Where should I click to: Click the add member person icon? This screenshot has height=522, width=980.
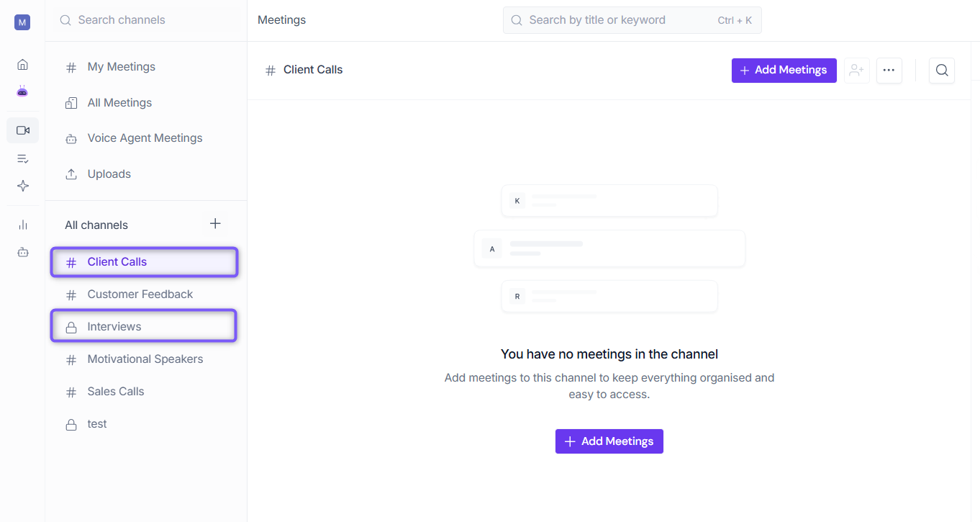[856, 71]
